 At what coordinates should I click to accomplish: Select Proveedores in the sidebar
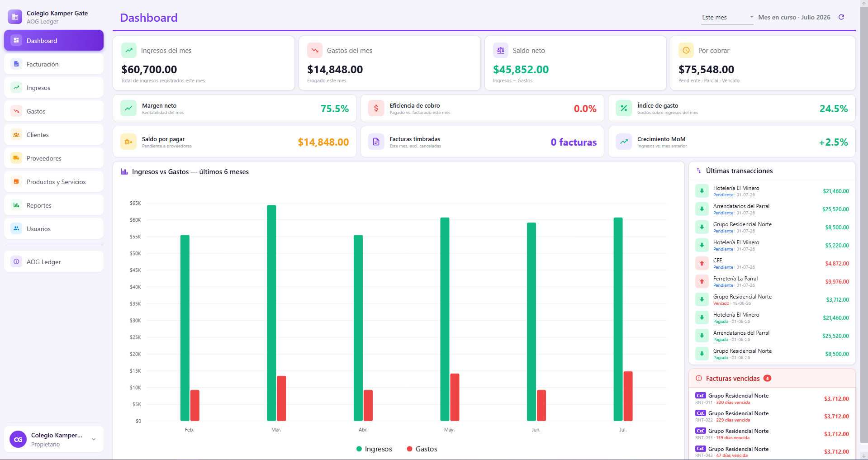pos(54,158)
